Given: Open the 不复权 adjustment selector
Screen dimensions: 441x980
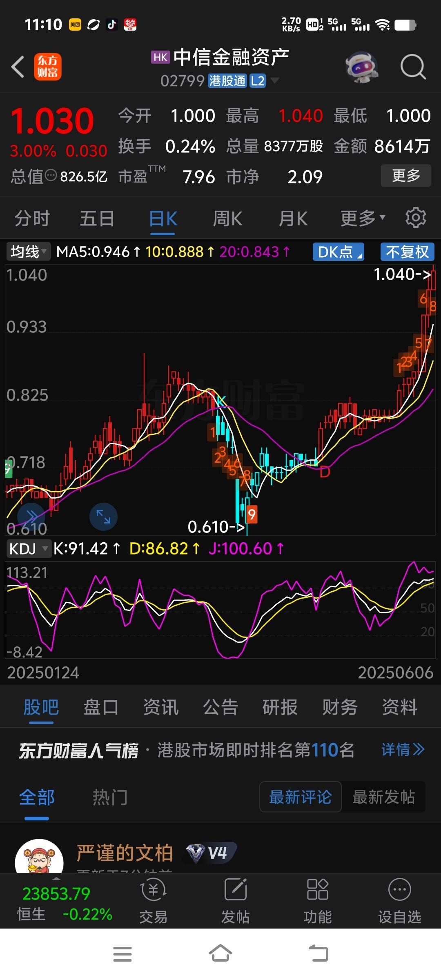Looking at the screenshot, I should tap(408, 252).
